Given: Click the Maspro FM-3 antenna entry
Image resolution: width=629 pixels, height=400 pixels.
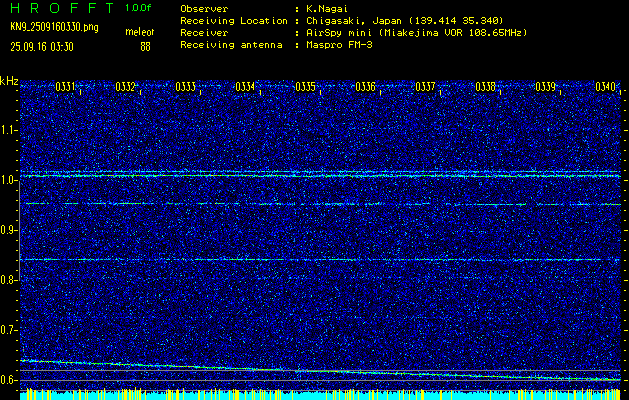Looking at the screenshot, I should (339, 45).
